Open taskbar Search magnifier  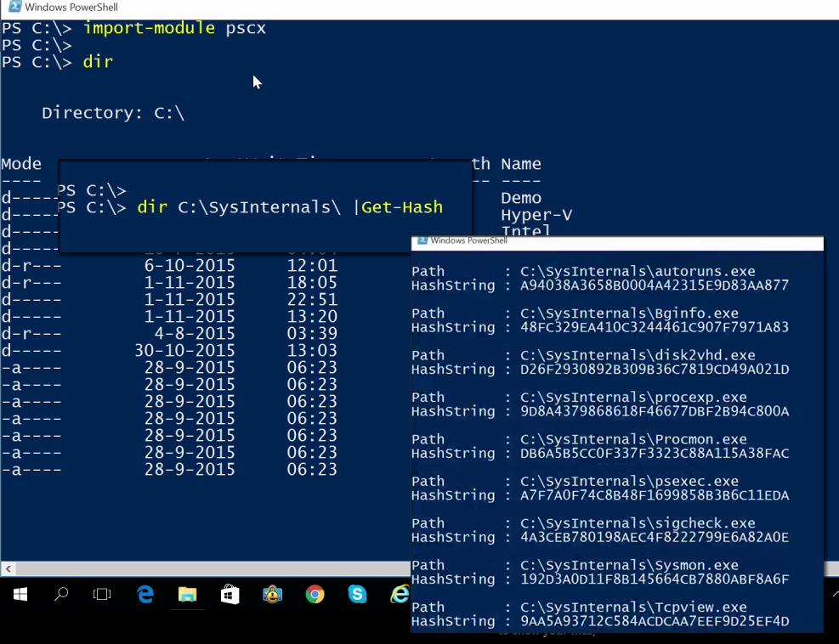tap(61, 594)
